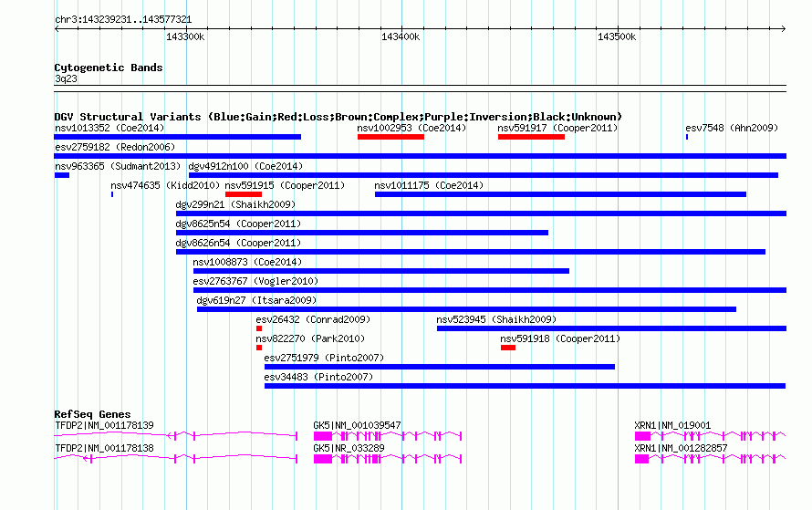The width and height of the screenshot is (812, 510).
Task: Click the 3q23 cytogenetic band label
Action: click(66, 78)
